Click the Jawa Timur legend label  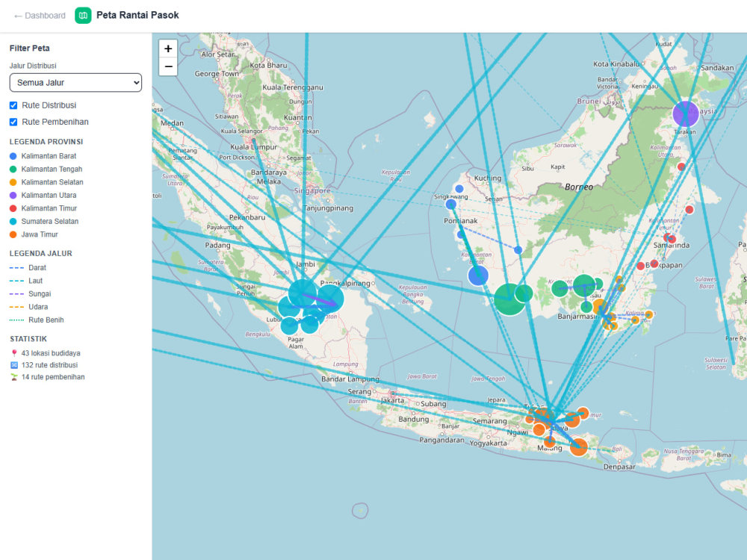(x=40, y=234)
